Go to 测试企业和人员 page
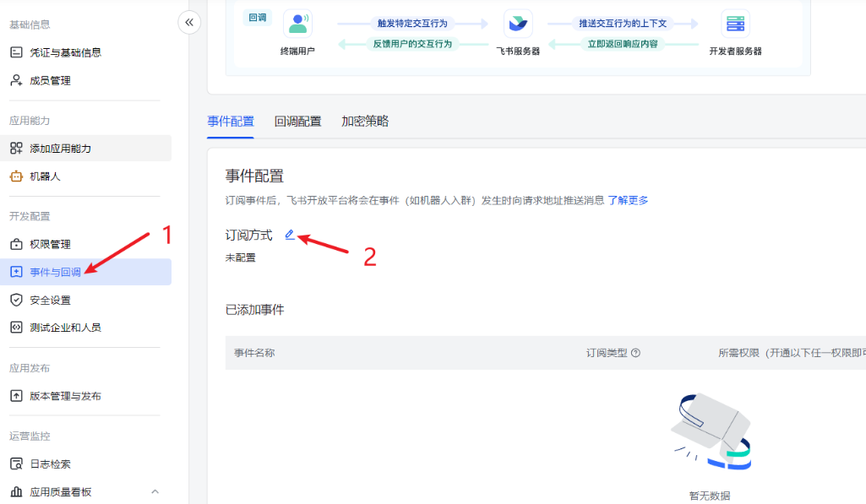This screenshot has height=504, width=866. click(x=65, y=328)
